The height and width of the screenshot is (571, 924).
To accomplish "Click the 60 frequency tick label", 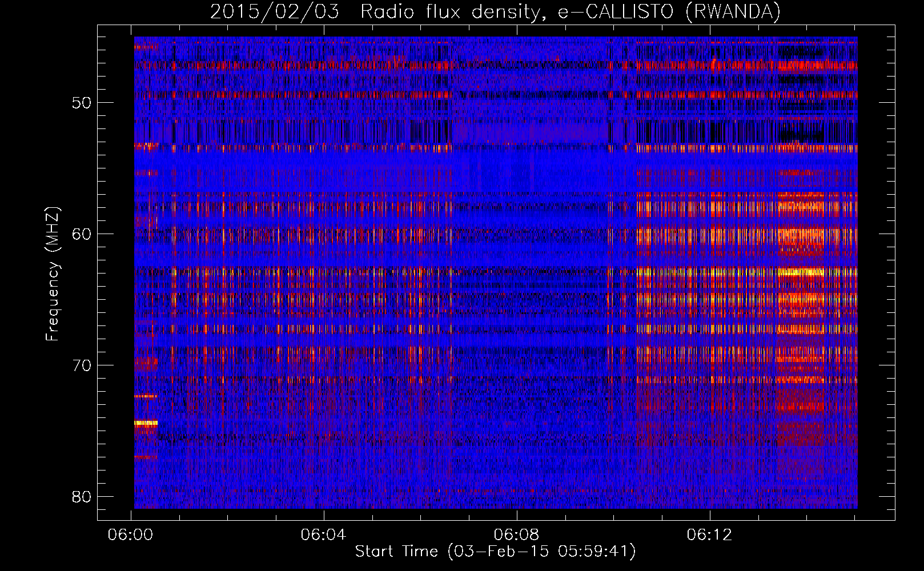I will point(82,234).
